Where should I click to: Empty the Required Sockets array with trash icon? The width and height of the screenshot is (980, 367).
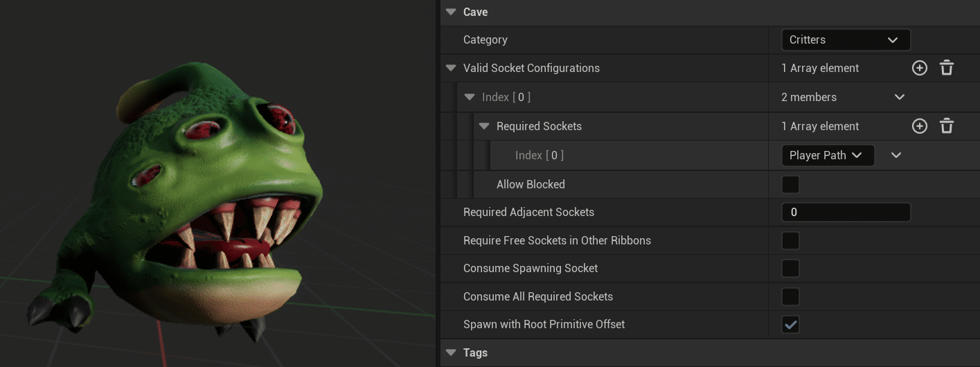pyautogui.click(x=947, y=126)
